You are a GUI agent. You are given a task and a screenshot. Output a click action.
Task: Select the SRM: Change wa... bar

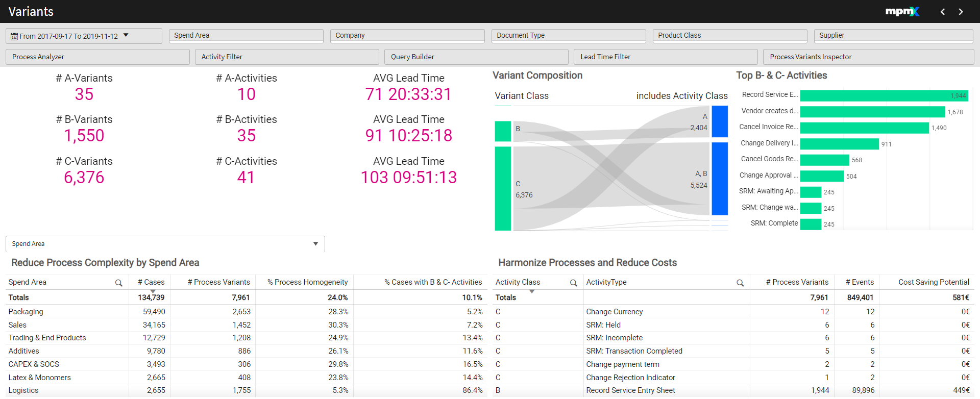(811, 208)
